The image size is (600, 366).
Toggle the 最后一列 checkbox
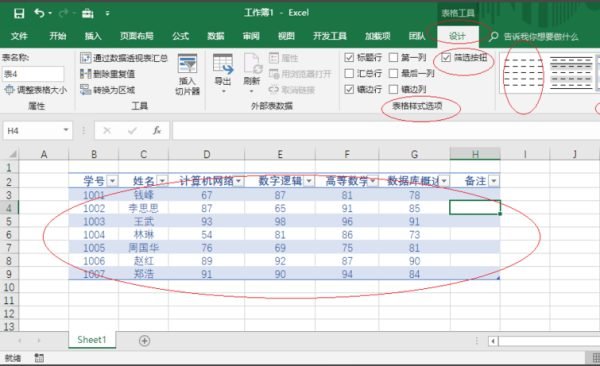point(393,73)
